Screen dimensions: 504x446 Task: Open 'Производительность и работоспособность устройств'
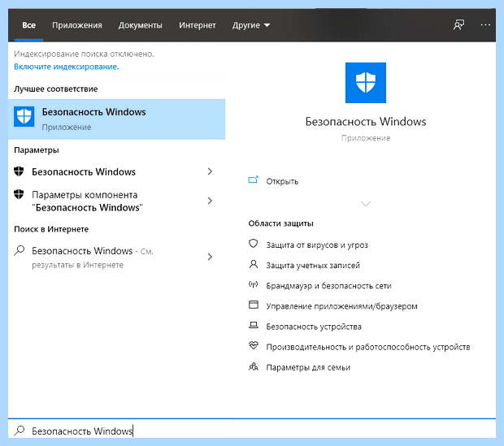(368, 347)
